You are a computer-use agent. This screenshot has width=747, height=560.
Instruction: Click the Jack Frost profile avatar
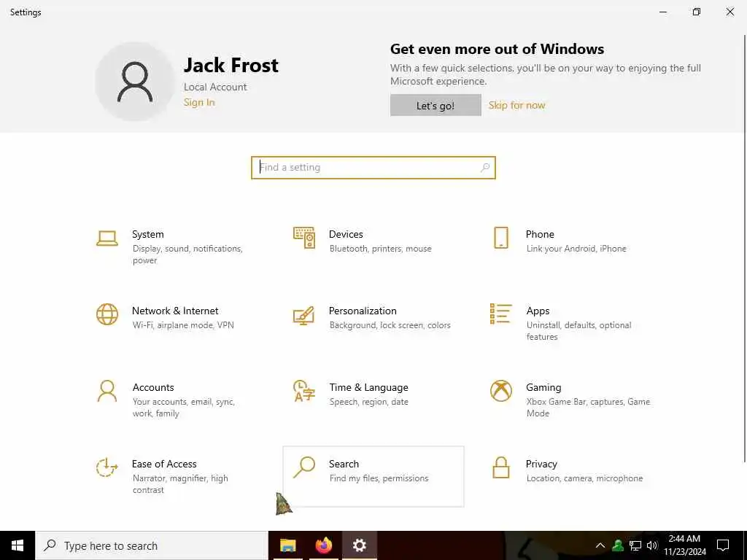pos(135,82)
